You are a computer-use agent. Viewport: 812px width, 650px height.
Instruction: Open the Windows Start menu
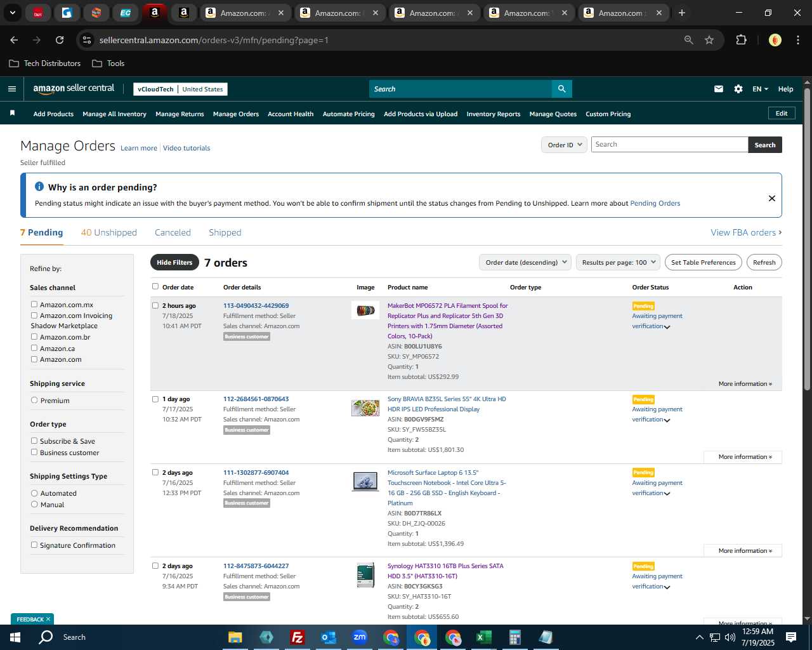point(15,637)
